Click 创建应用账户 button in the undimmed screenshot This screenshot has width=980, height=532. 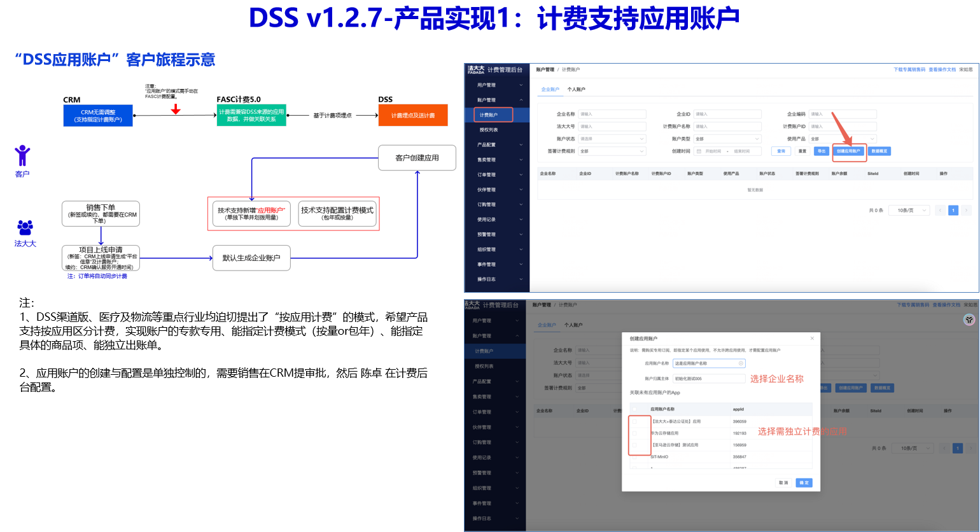point(849,151)
